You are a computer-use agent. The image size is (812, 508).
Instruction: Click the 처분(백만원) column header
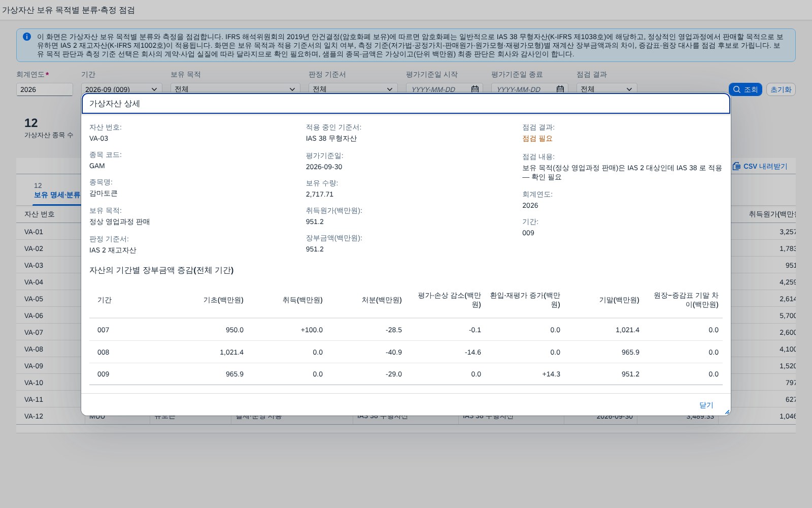point(382,300)
